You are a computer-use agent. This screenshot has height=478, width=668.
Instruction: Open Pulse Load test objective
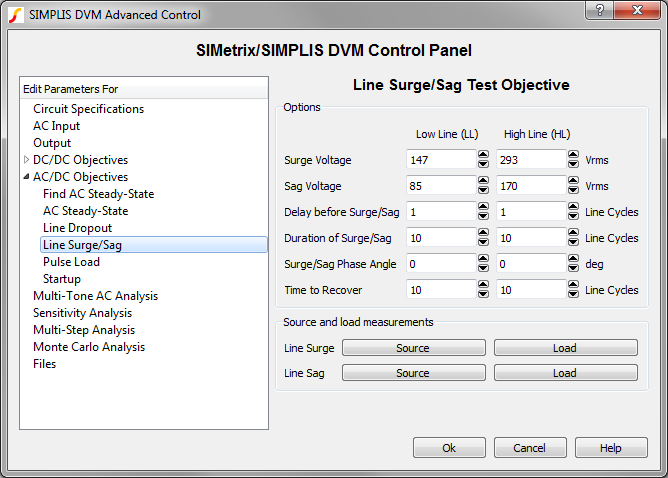(x=72, y=262)
